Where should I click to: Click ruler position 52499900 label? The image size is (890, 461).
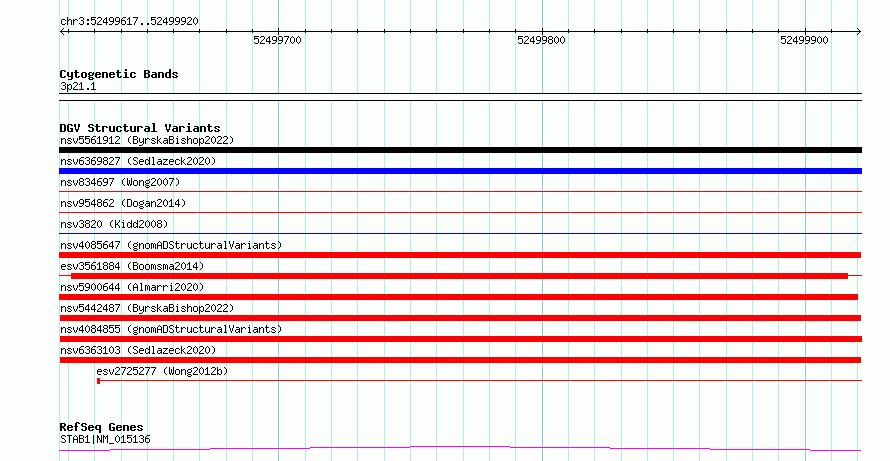point(804,40)
